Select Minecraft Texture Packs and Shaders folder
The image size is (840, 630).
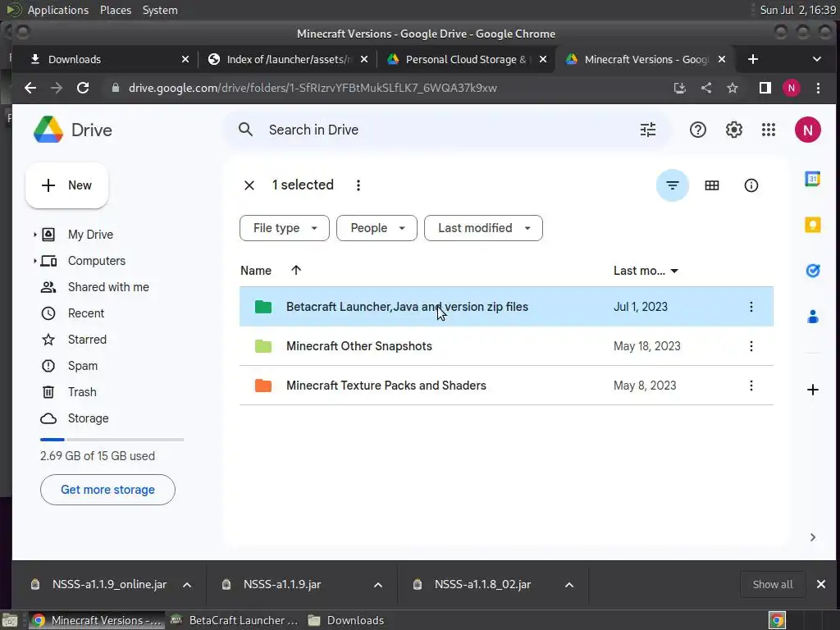pyautogui.click(x=506, y=386)
